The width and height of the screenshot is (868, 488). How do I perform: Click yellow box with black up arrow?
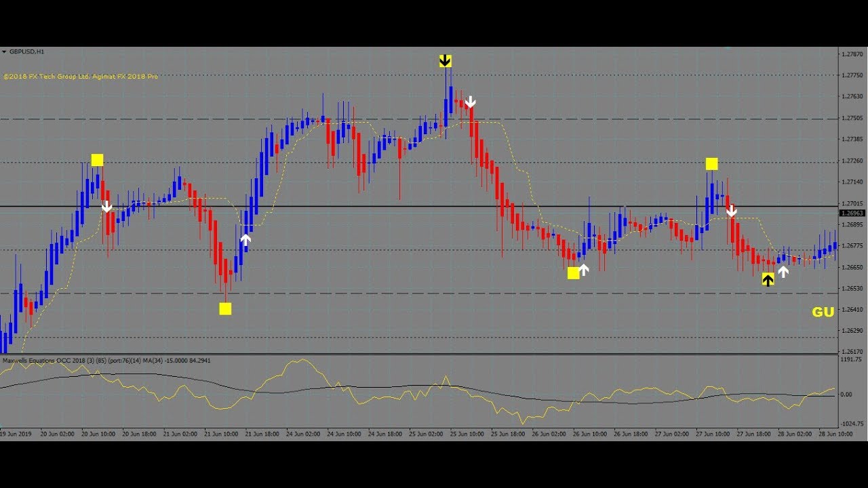point(768,279)
